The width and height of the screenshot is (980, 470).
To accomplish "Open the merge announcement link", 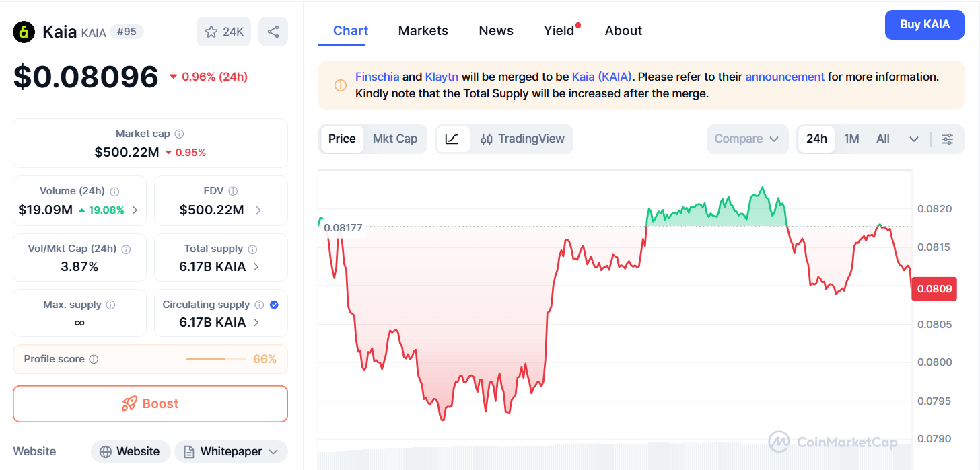I will (x=785, y=76).
